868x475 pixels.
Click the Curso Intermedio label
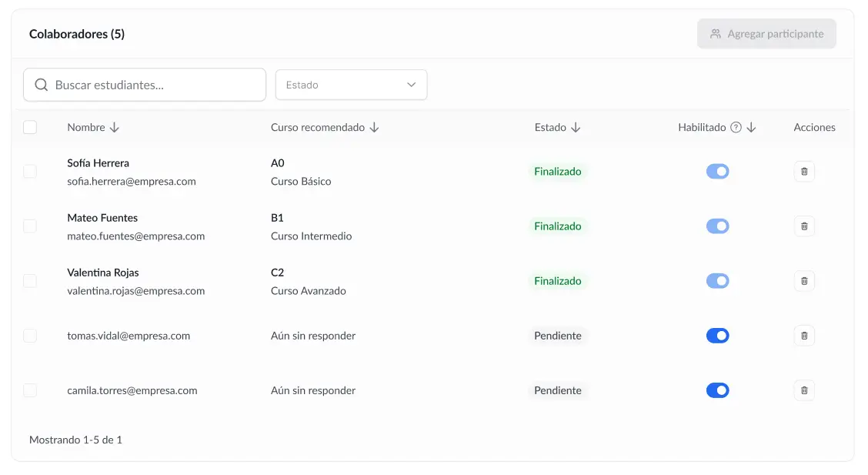tap(311, 236)
